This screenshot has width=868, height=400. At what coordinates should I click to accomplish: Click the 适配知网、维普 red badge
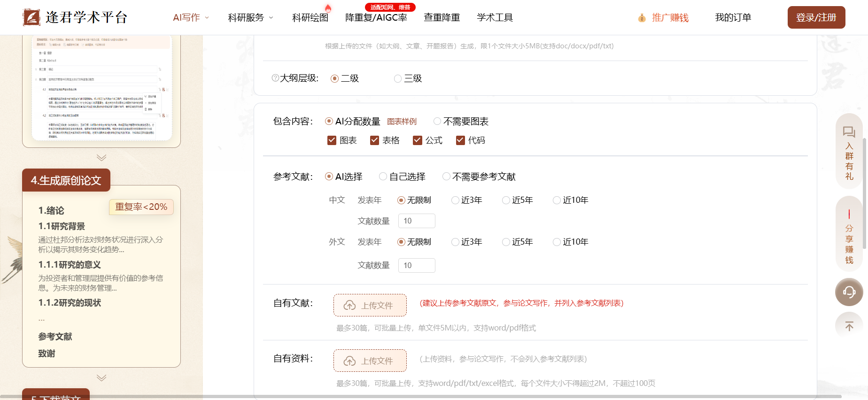[390, 7]
